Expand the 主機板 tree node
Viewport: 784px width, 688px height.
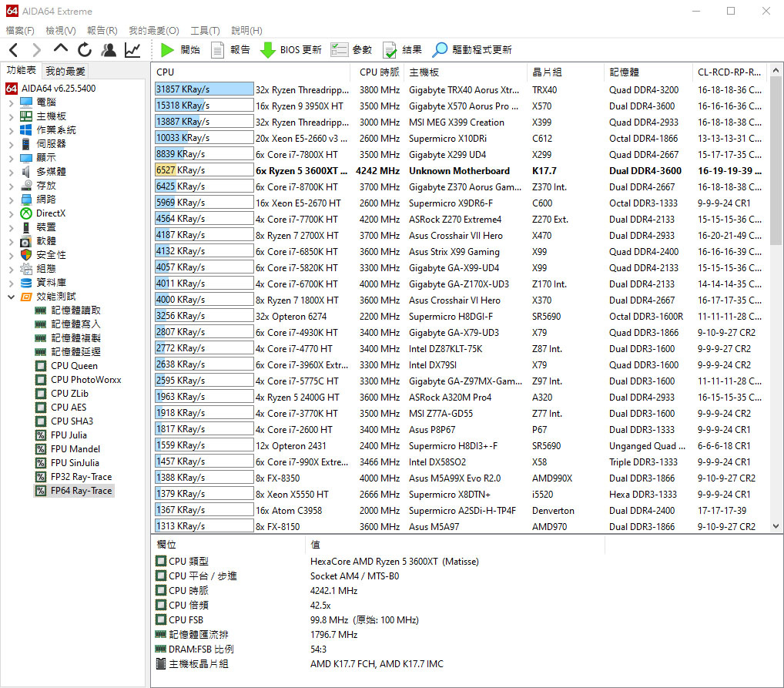[11, 116]
